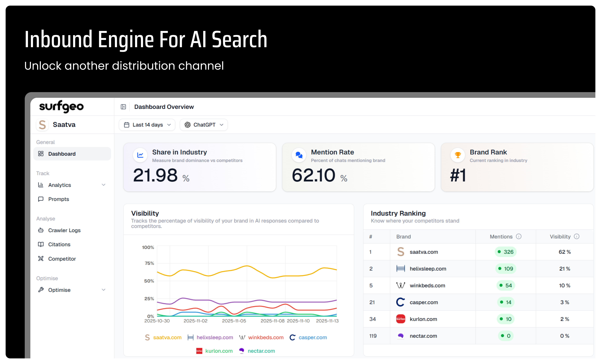
Task: Open the Citations page
Action: (59, 244)
